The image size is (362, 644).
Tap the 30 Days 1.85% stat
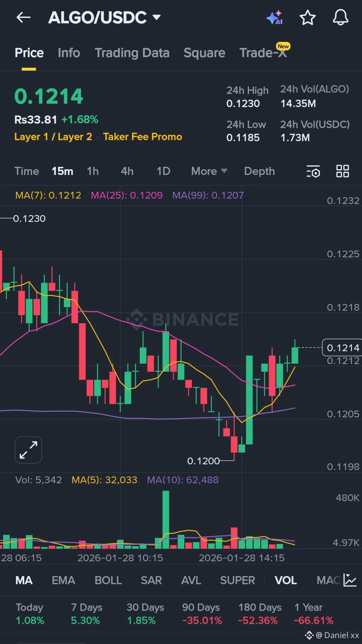[145, 614]
